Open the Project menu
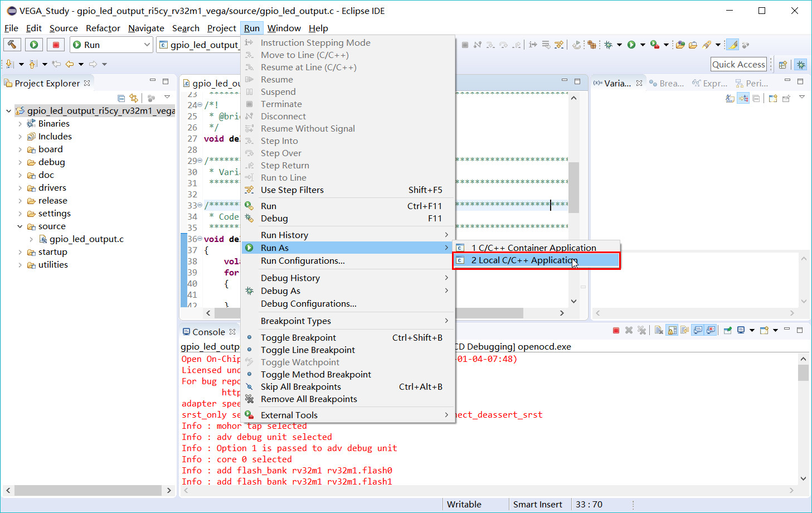Image resolution: width=812 pixels, height=513 pixels. click(222, 28)
